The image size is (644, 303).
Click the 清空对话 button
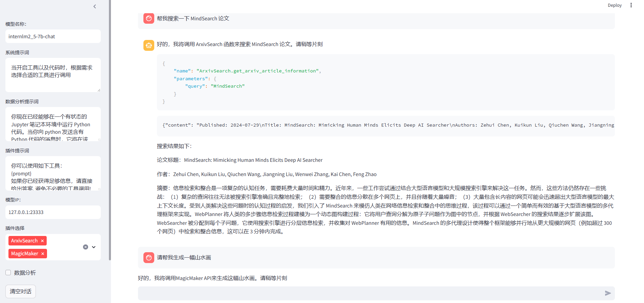[x=21, y=291]
